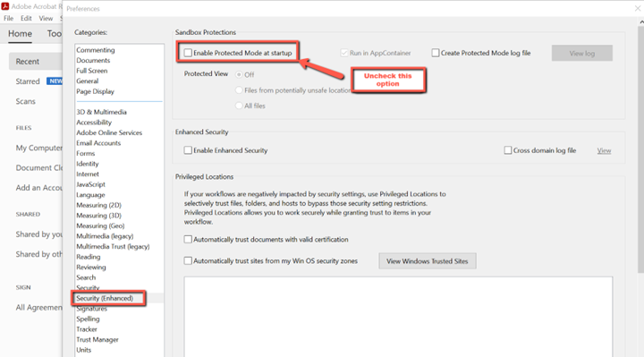Image resolution: width=644 pixels, height=357 pixels.
Task: Close the Preferences dialog
Action: tap(638, 8)
